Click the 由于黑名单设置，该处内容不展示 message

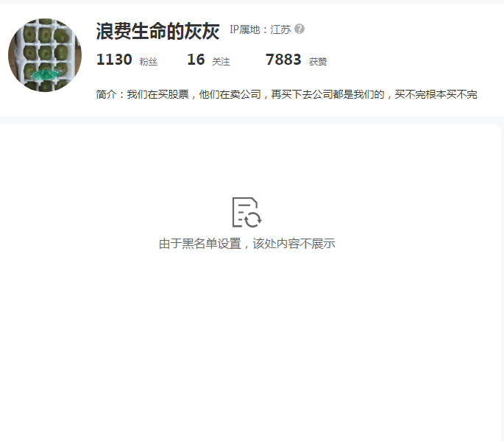(x=247, y=244)
